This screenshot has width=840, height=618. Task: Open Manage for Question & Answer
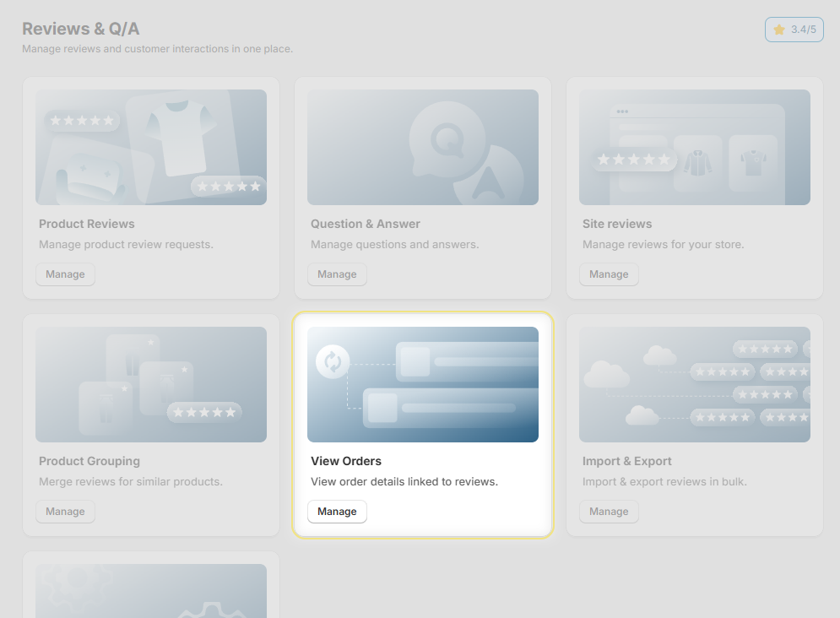(x=337, y=274)
